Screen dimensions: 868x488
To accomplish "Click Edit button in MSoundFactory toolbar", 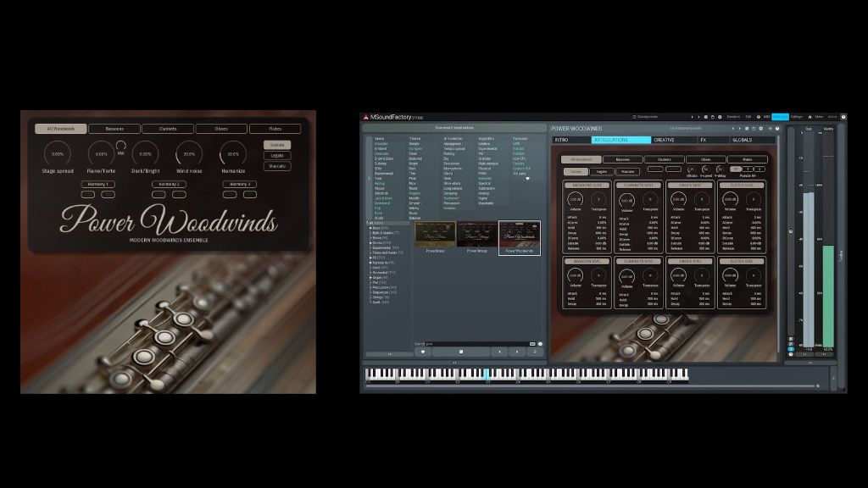I will 748,117.
